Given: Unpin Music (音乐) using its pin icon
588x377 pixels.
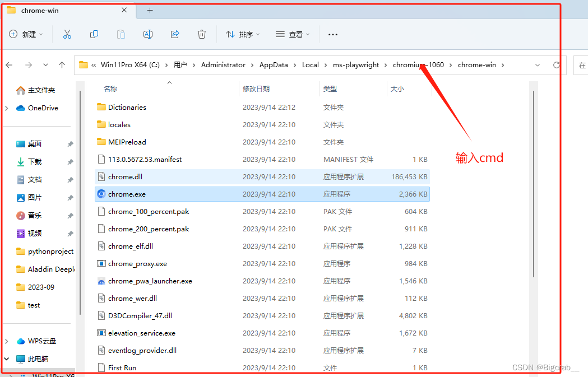Looking at the screenshot, I should (x=70, y=216).
